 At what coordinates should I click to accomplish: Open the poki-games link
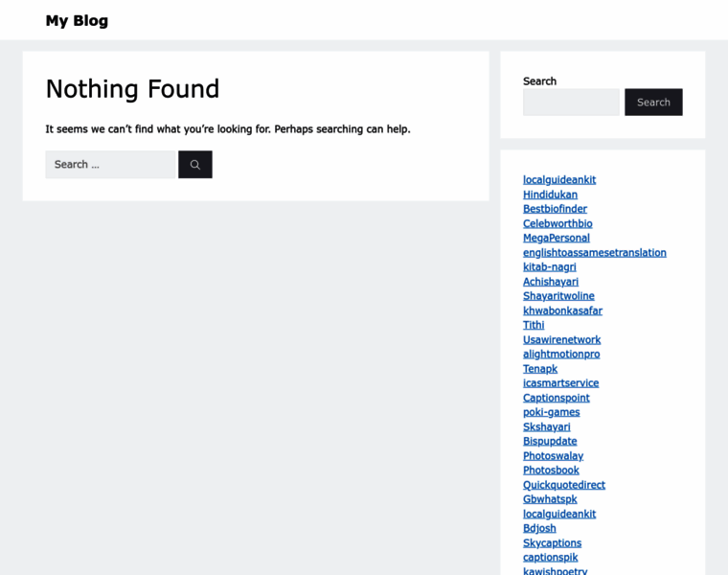coord(551,412)
